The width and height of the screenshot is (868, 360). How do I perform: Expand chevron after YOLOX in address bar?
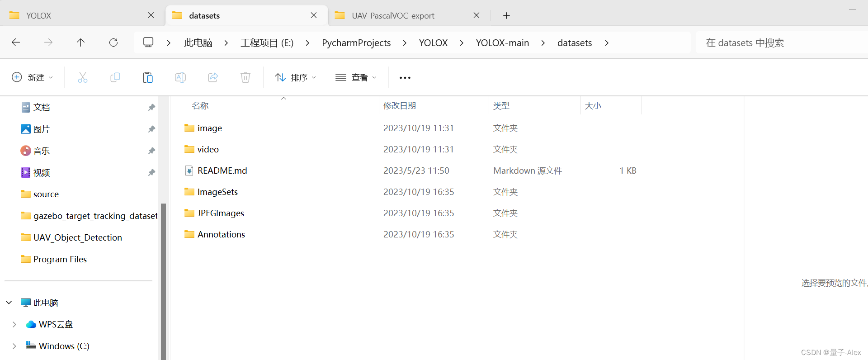click(x=462, y=43)
